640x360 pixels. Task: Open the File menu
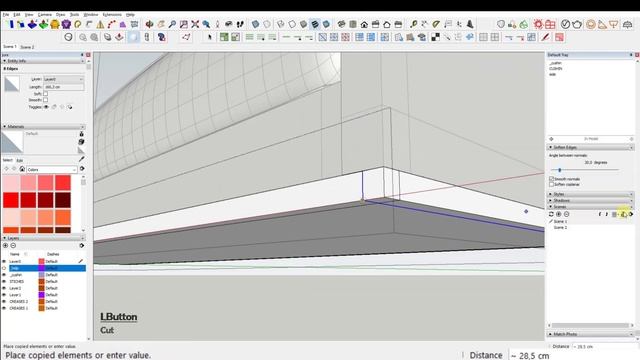(x=6, y=15)
